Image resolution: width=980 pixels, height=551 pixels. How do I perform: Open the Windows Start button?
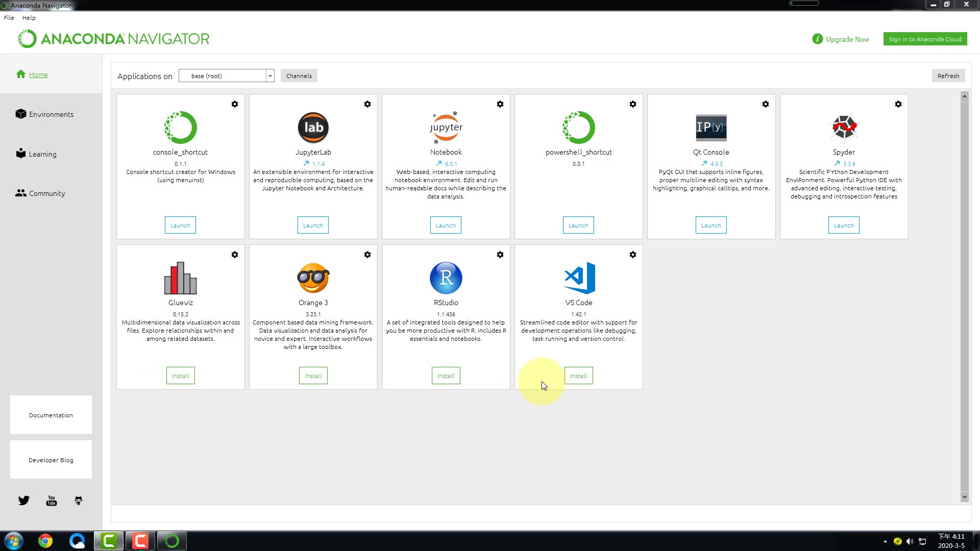point(14,541)
